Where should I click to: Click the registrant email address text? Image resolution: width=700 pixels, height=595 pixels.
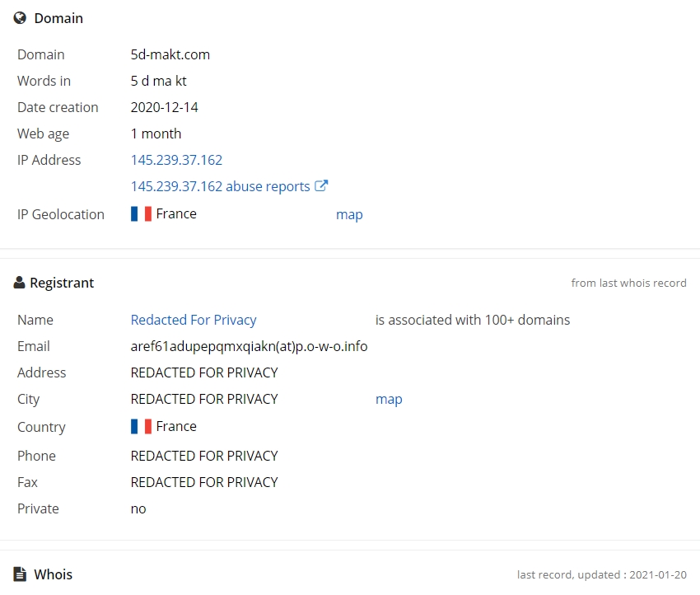249,346
